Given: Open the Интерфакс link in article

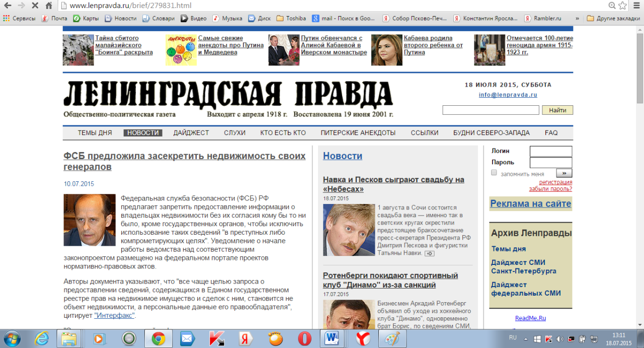Looking at the screenshot, I should pyautogui.click(x=114, y=316).
